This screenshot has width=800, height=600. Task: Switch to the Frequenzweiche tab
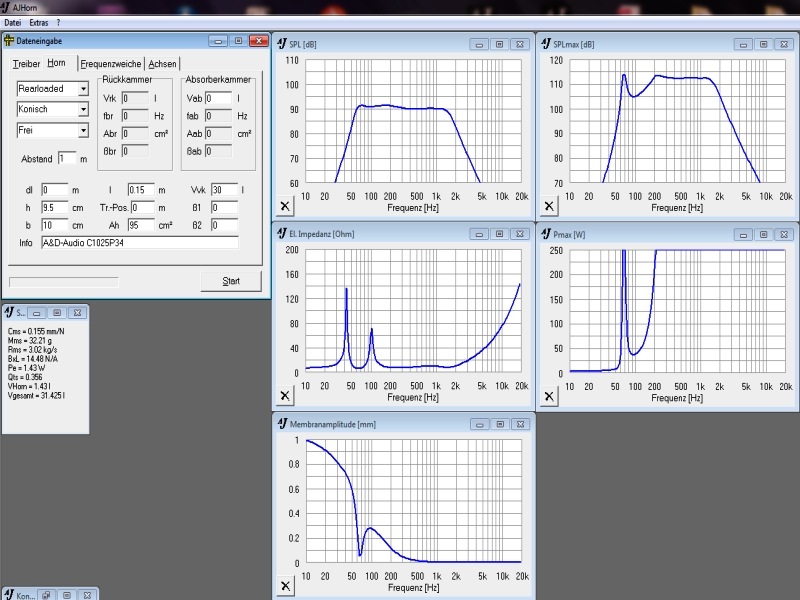click(111, 64)
